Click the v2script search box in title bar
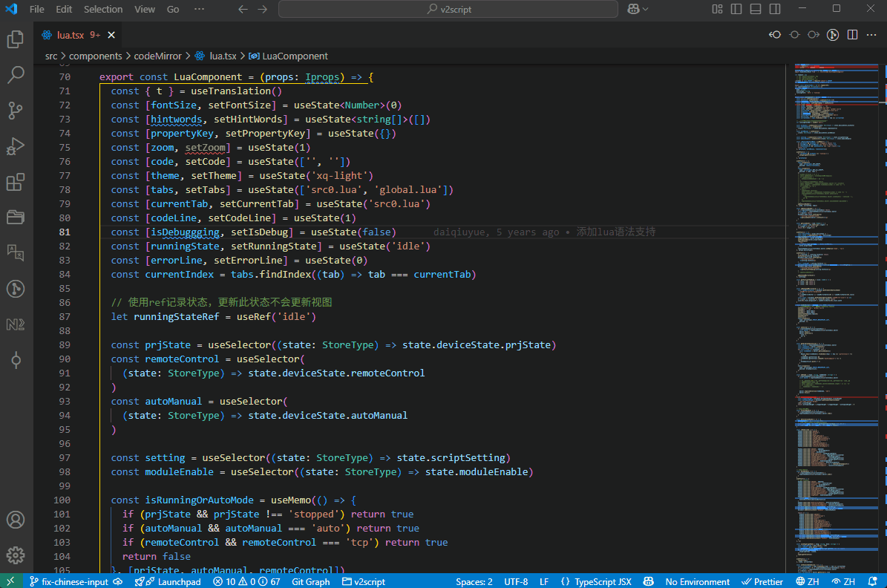 pyautogui.click(x=448, y=9)
